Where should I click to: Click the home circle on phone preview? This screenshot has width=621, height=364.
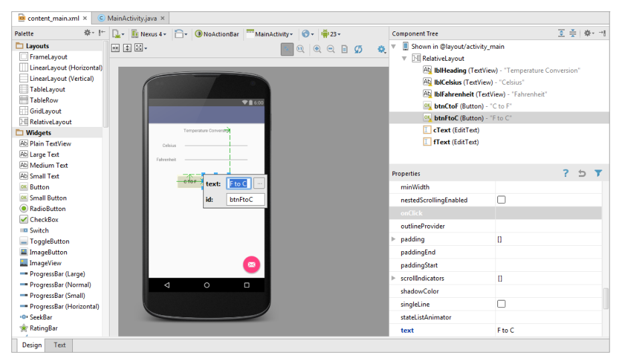pyautogui.click(x=207, y=285)
